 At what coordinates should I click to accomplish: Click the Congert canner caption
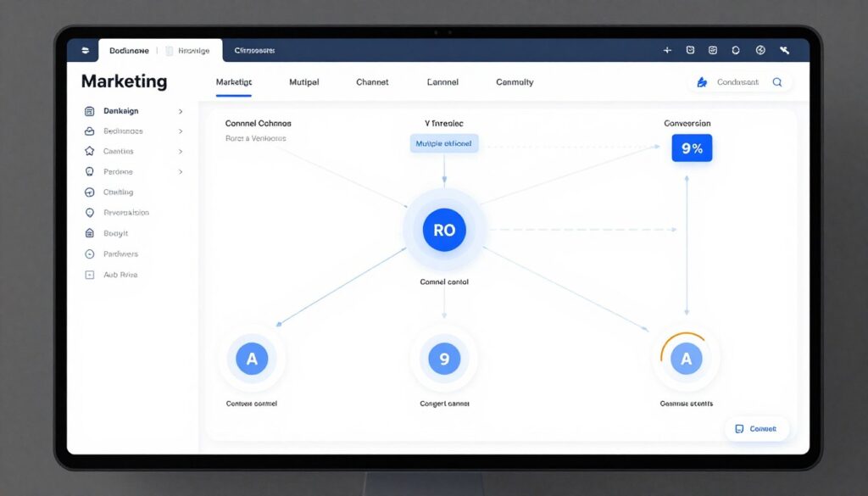[x=444, y=404]
